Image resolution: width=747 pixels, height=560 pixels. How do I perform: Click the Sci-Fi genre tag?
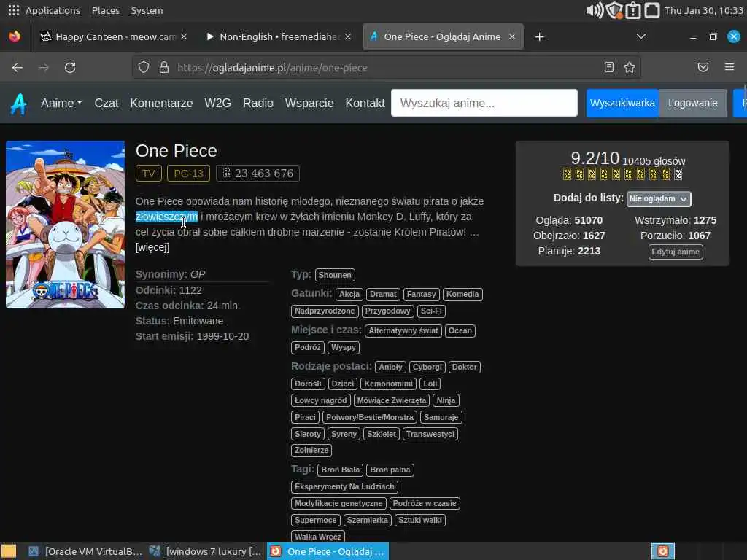coord(431,311)
